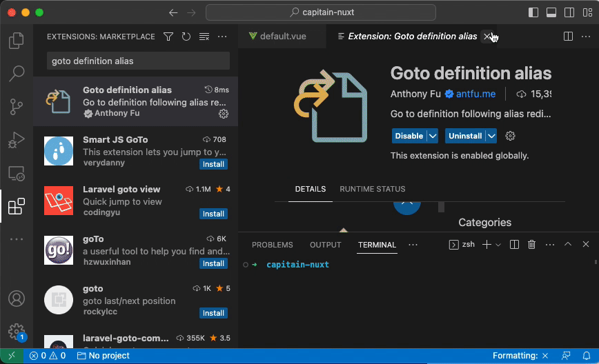
Task: Show errors and warnings count
Action: (48, 356)
